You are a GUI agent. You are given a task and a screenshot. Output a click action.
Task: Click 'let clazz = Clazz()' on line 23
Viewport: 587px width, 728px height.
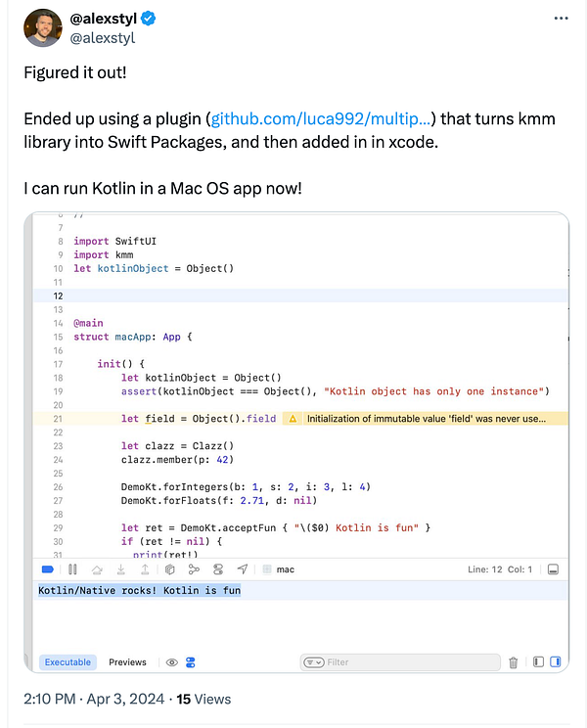point(177,446)
